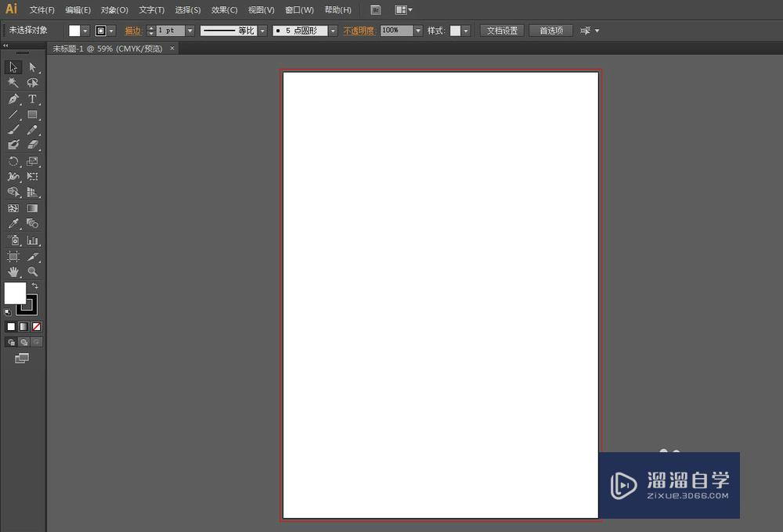Select the Eyedropper tool

pos(13,225)
